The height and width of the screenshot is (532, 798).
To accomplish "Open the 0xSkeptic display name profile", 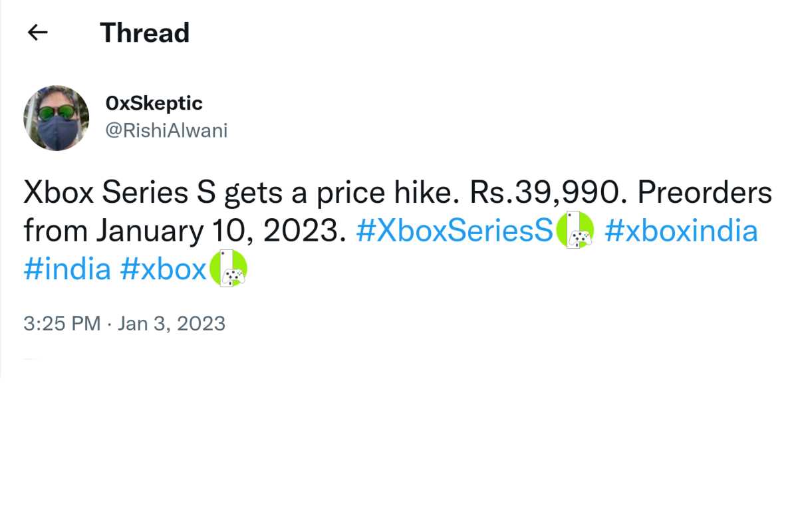I will pyautogui.click(x=154, y=104).
